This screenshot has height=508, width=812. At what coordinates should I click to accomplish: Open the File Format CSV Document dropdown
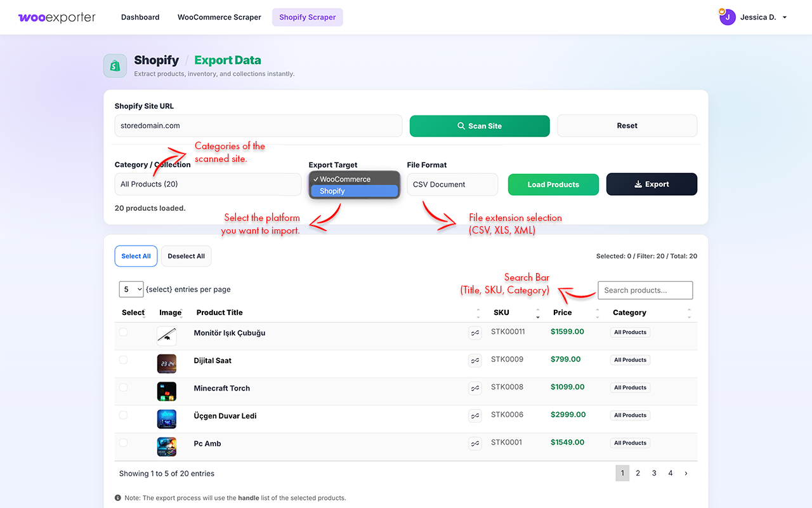coord(452,184)
